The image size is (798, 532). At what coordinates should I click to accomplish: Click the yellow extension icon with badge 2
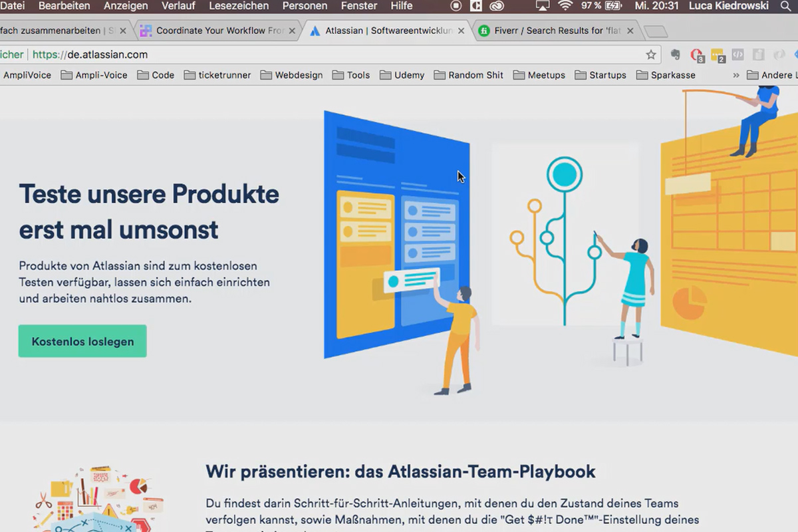717,55
